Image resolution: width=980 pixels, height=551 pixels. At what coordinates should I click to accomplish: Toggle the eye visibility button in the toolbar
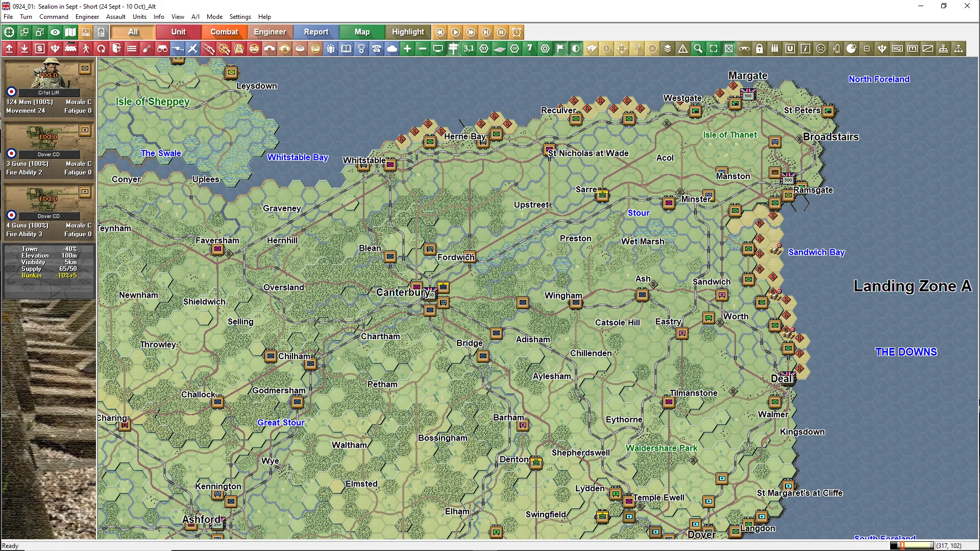coord(55,32)
